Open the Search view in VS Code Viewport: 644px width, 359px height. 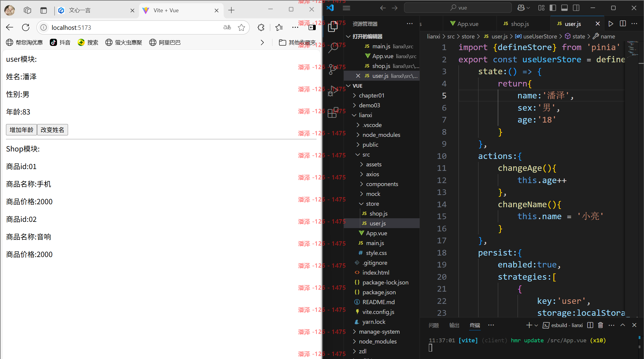point(333,48)
